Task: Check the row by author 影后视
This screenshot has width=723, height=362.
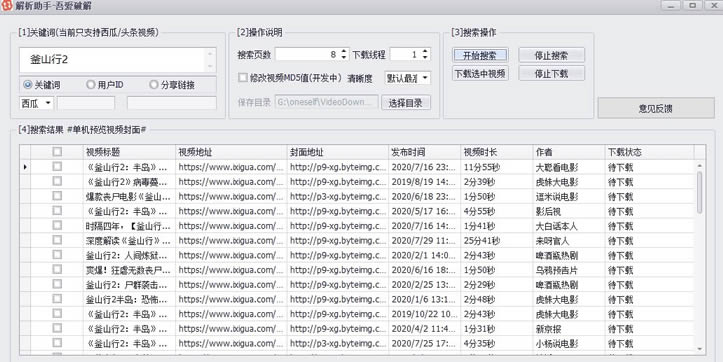Action: 57,211
